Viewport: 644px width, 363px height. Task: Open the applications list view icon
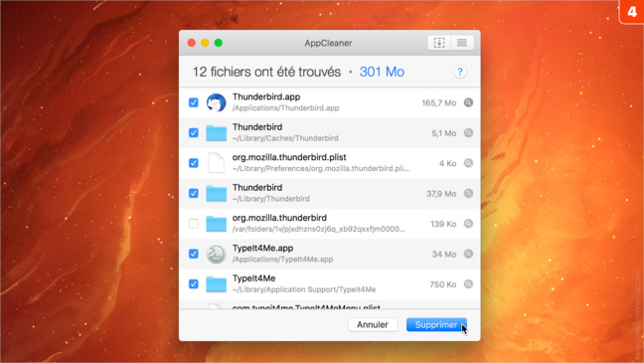pyautogui.click(x=462, y=43)
